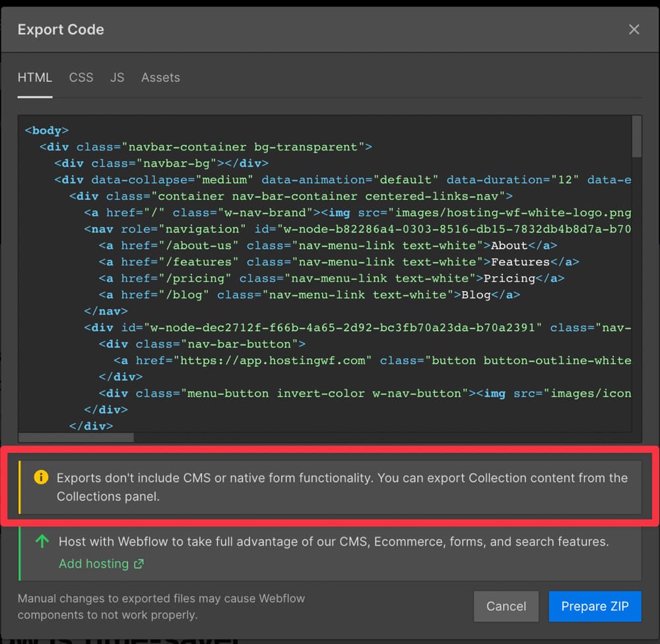Click the green upward arrow hosting icon

coord(42,541)
